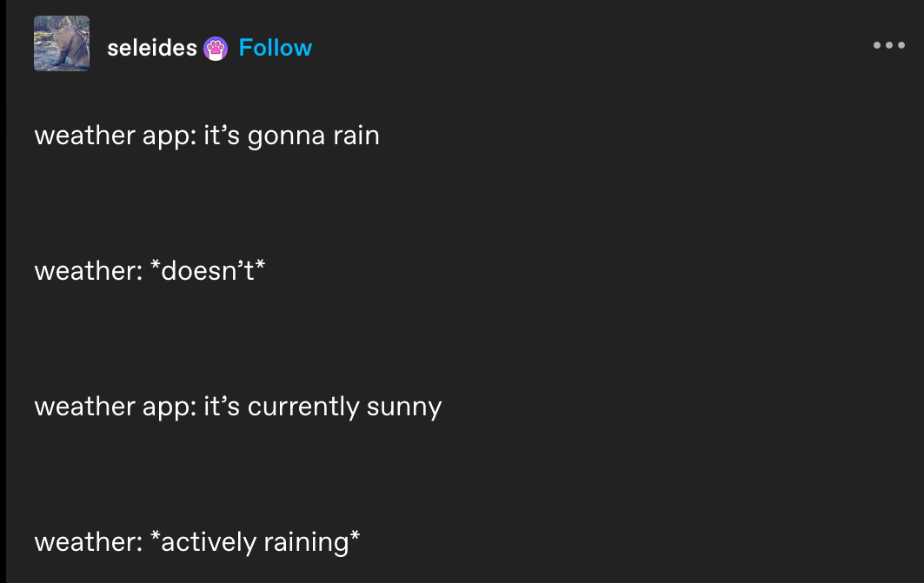Click the word "sunny" in the post
Image resolution: width=924 pixels, height=583 pixels.
coord(404,408)
